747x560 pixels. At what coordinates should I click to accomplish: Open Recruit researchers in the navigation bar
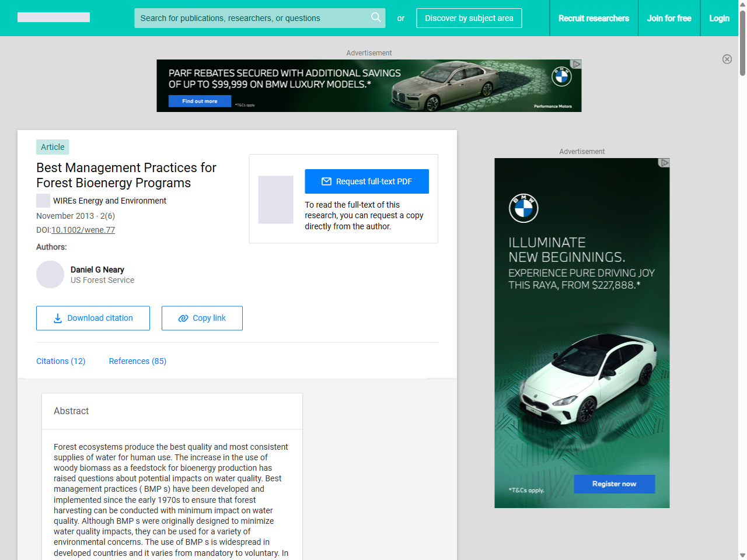coord(594,18)
